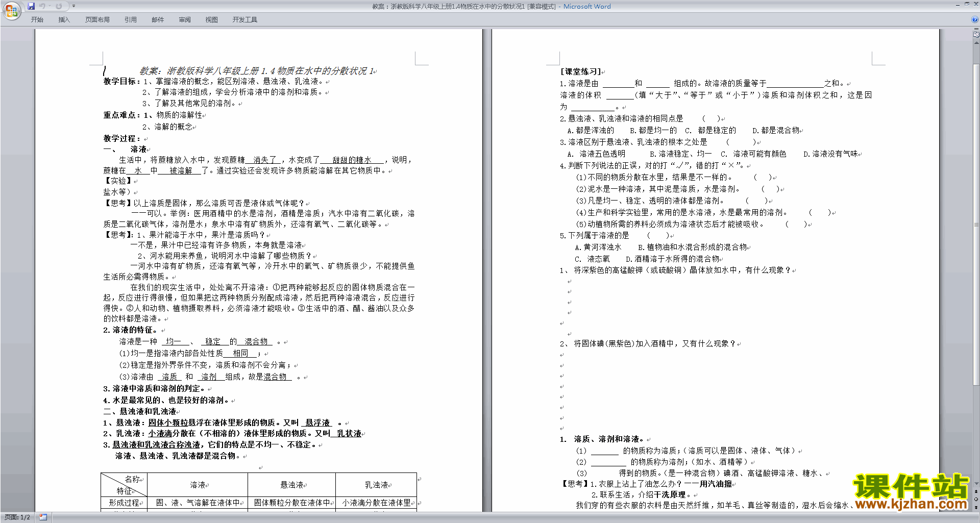Save the document with the floppy icon
This screenshot has height=523, width=980.
point(31,6)
